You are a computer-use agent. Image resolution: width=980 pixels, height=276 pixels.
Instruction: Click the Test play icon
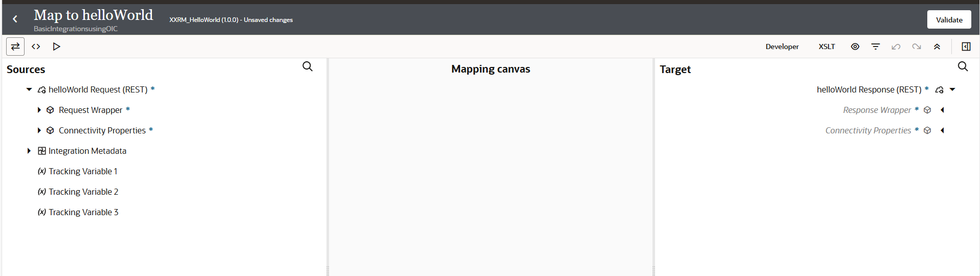coord(56,47)
